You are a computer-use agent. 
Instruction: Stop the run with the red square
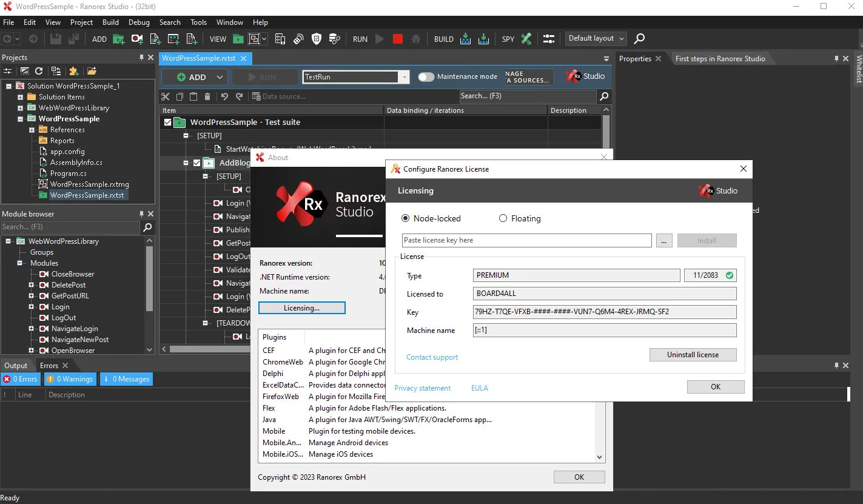pos(398,39)
